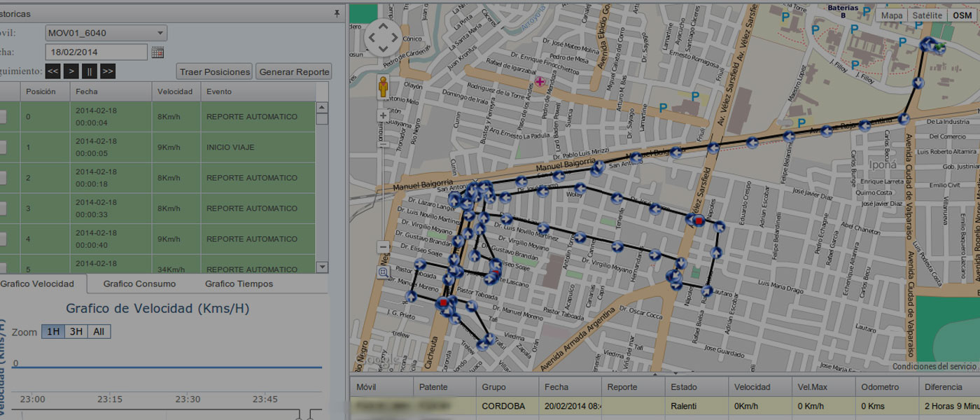This screenshot has width=980, height=420.
Task: Rewind tracking with the << button
Action: coord(53,71)
